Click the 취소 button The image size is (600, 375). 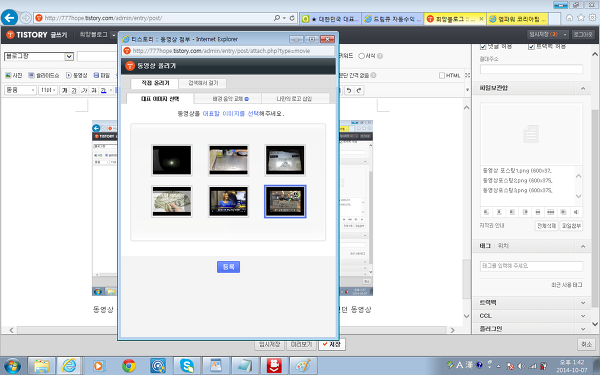click(x=587, y=344)
